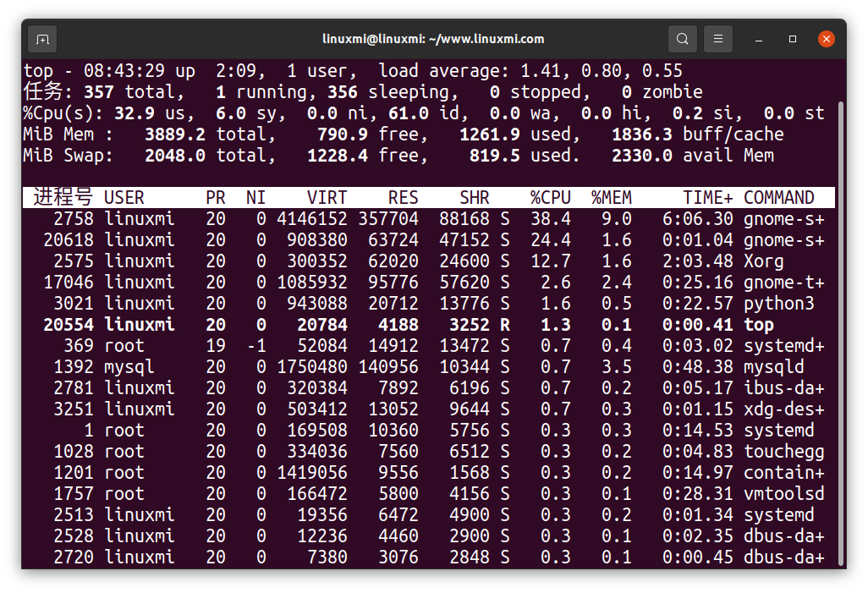Image resolution: width=868 pixels, height=593 pixels.
Task: Click PID 369 in process list
Action: [x=79, y=345]
